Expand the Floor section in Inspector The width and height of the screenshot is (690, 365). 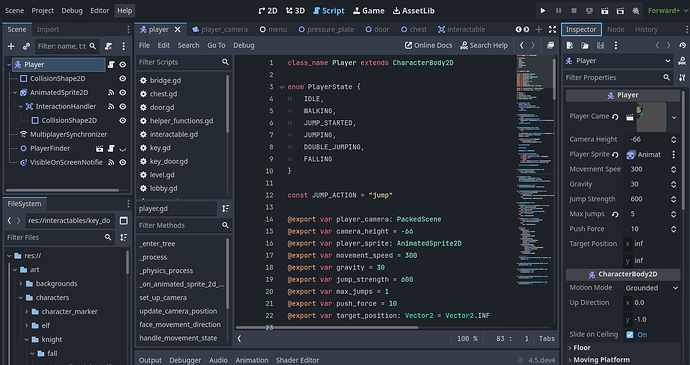click(582, 348)
